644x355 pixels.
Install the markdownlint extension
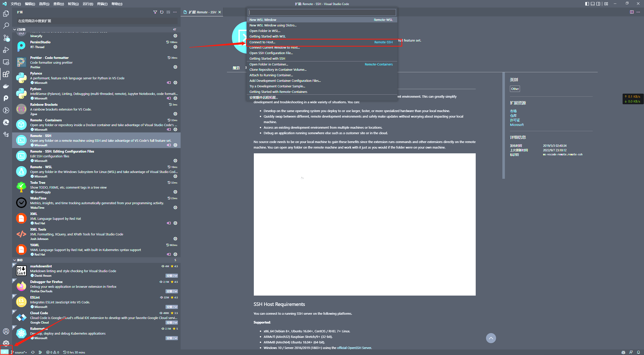click(170, 276)
